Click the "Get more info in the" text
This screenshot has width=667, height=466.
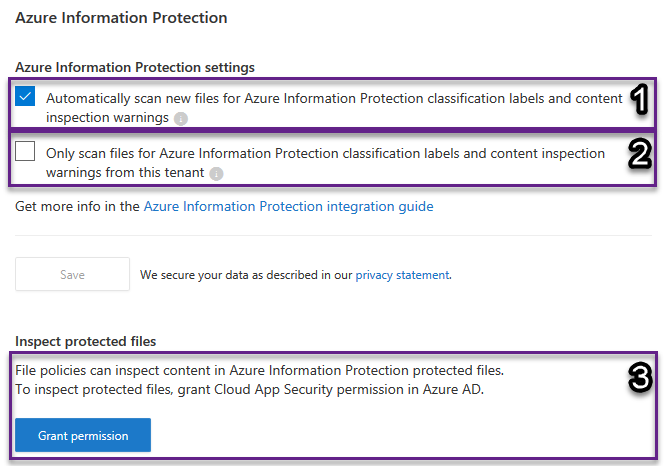[78, 207]
